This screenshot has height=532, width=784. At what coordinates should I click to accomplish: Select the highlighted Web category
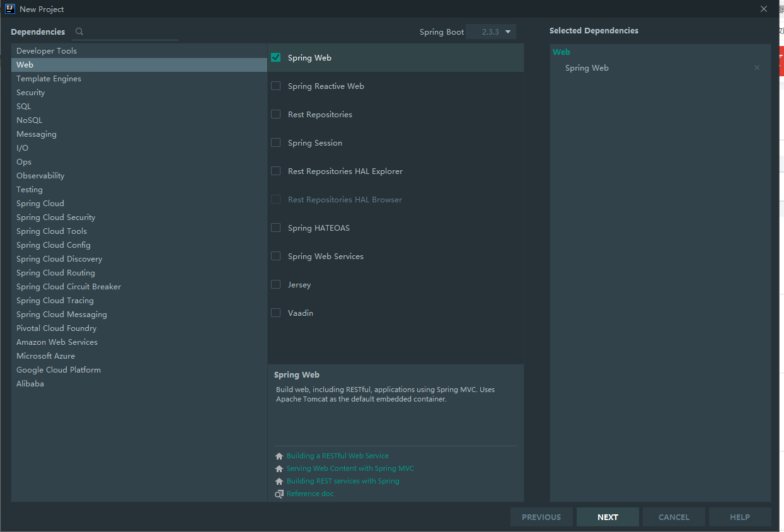point(139,65)
